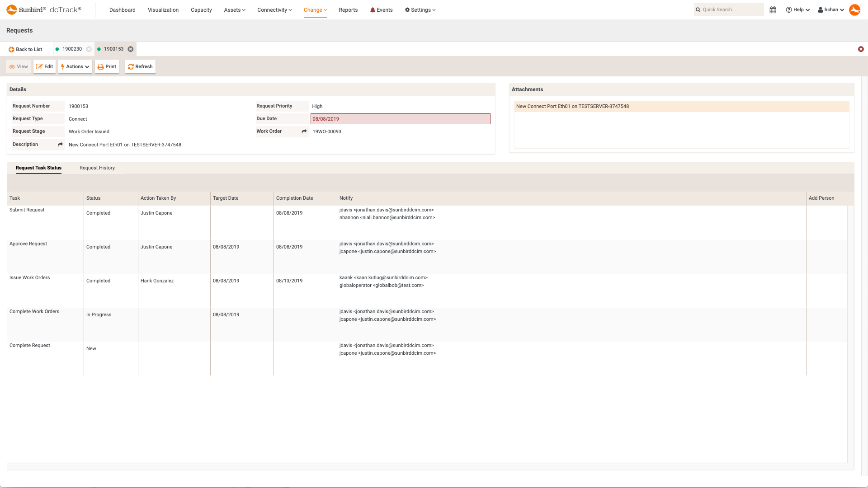Click the arrow icon beside Work Order field

304,131
